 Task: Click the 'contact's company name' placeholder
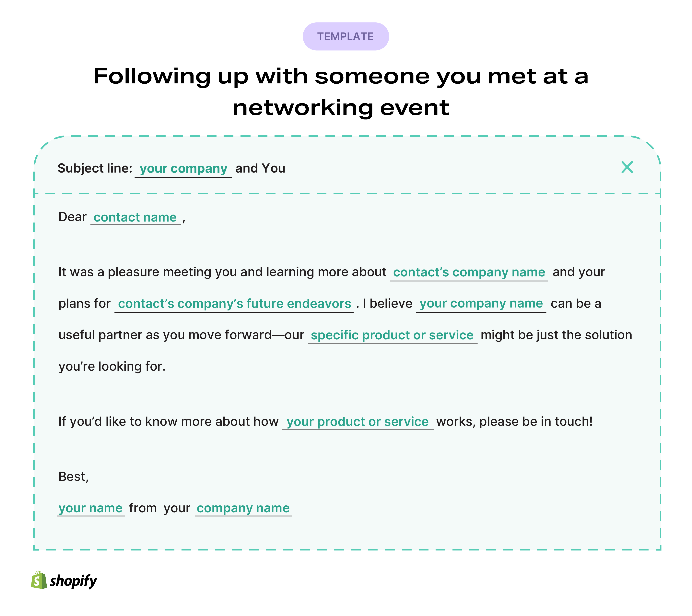point(469,273)
